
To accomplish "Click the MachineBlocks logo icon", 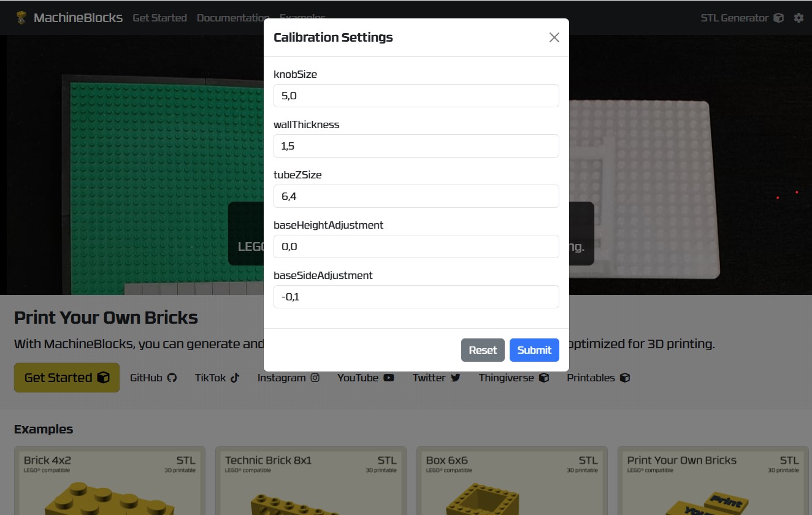I will 21,17.
